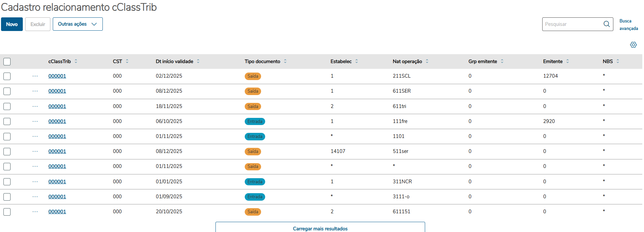Click the Novo button
The width and height of the screenshot is (644, 232).
coord(12,24)
